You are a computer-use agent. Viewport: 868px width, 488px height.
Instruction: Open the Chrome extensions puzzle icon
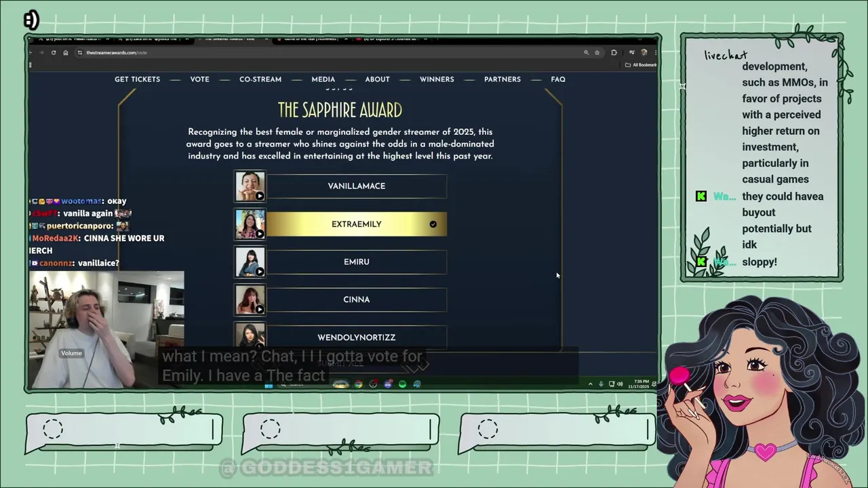click(x=614, y=53)
